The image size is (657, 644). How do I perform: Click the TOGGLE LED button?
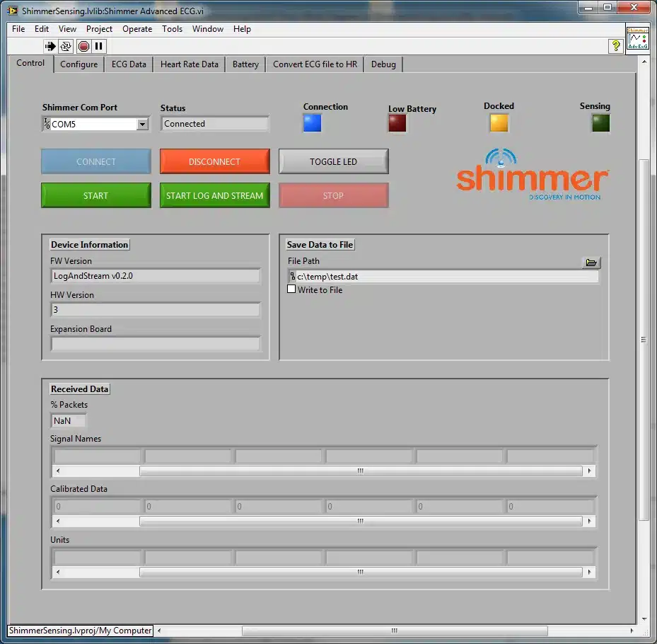[334, 161]
